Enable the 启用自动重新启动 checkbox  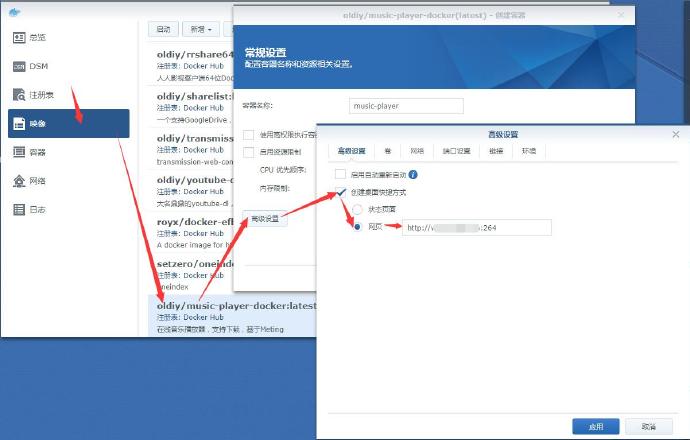click(341, 174)
